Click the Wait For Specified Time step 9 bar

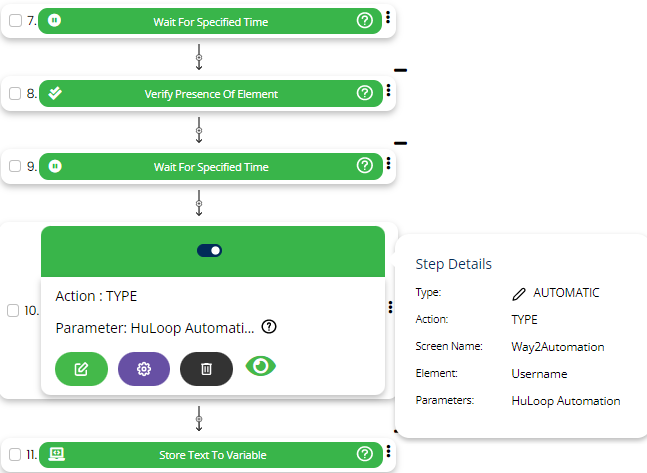pyautogui.click(x=210, y=166)
